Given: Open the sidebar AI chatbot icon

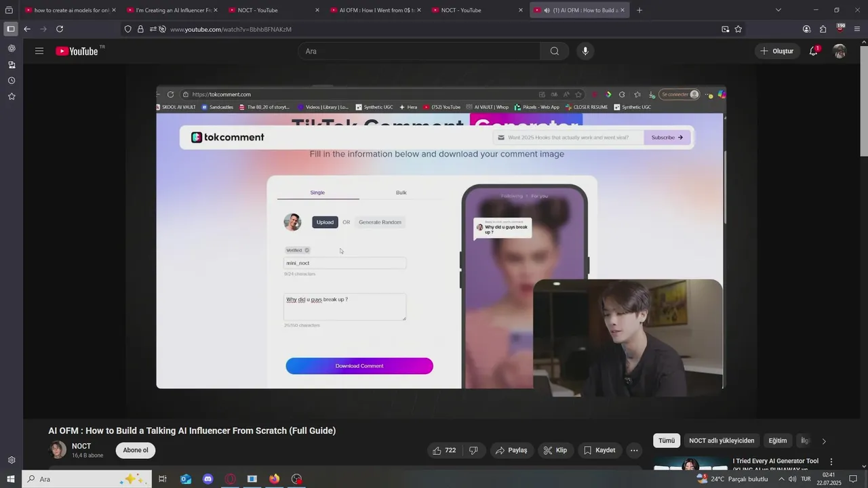Looking at the screenshot, I should pos(12,49).
